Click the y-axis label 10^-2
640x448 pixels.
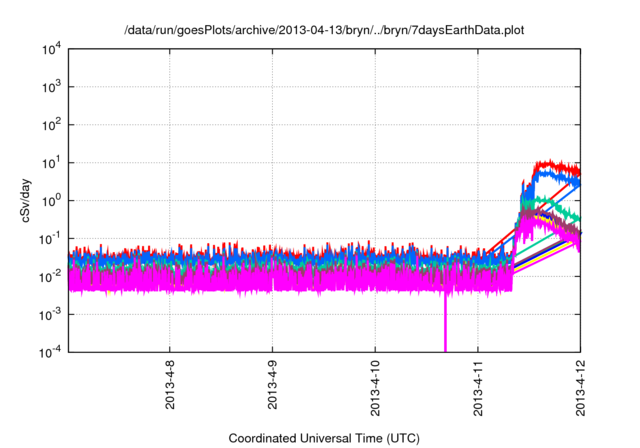pos(50,277)
